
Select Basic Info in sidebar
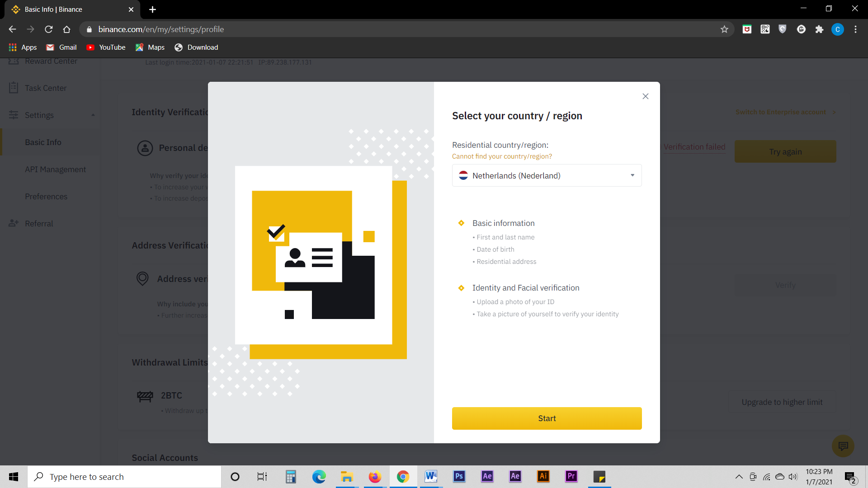click(43, 142)
